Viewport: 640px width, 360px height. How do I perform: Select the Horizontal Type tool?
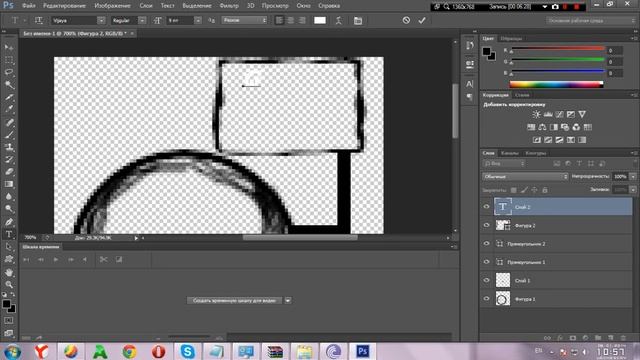(x=9, y=234)
